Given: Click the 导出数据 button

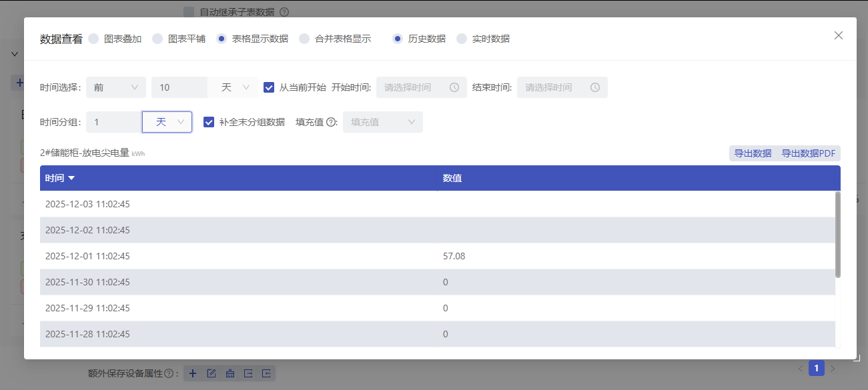Looking at the screenshot, I should (x=752, y=153).
